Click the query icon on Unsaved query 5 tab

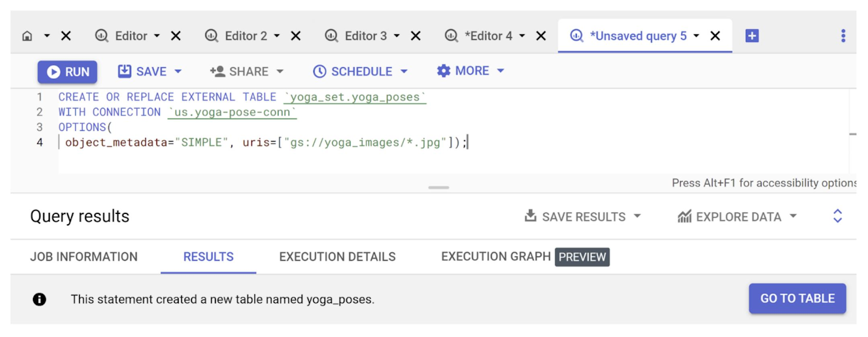coord(576,36)
